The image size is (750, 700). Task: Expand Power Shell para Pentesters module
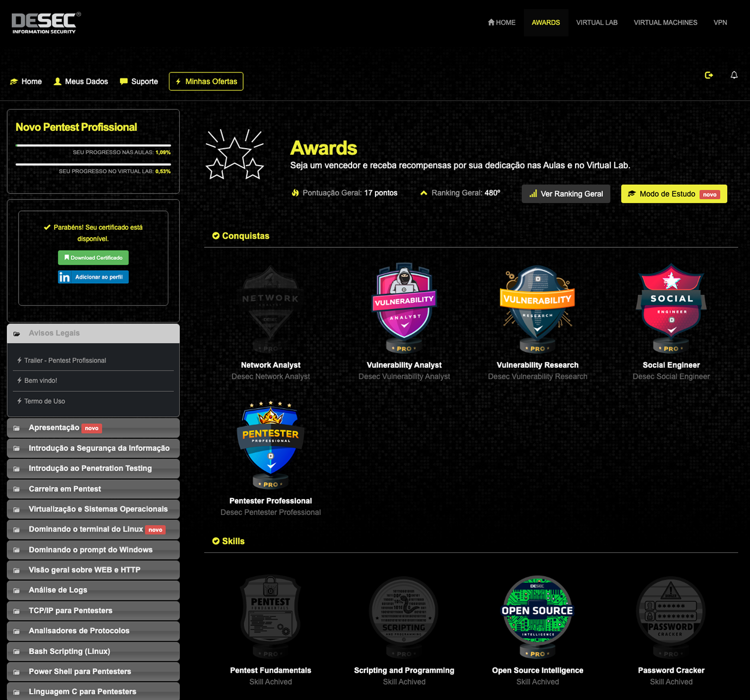click(93, 672)
